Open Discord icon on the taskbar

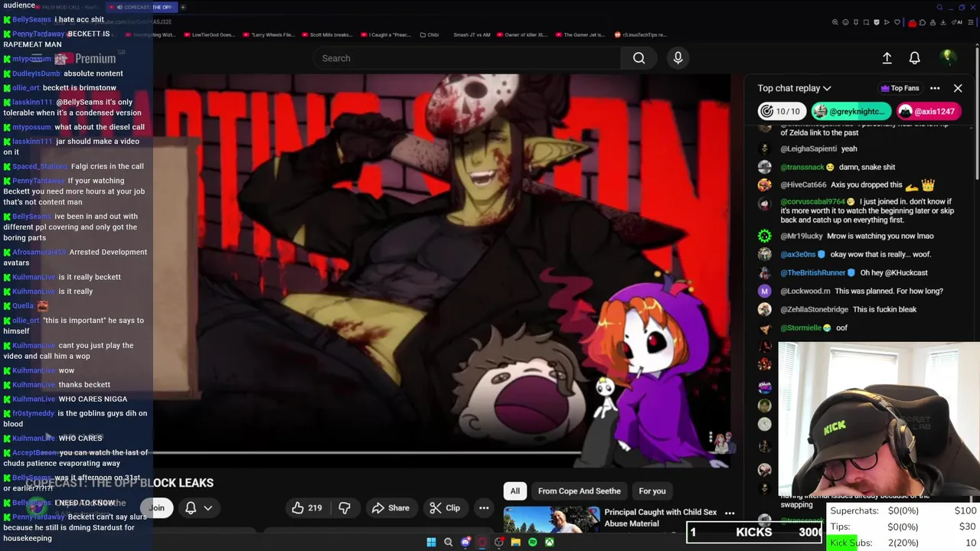click(465, 542)
